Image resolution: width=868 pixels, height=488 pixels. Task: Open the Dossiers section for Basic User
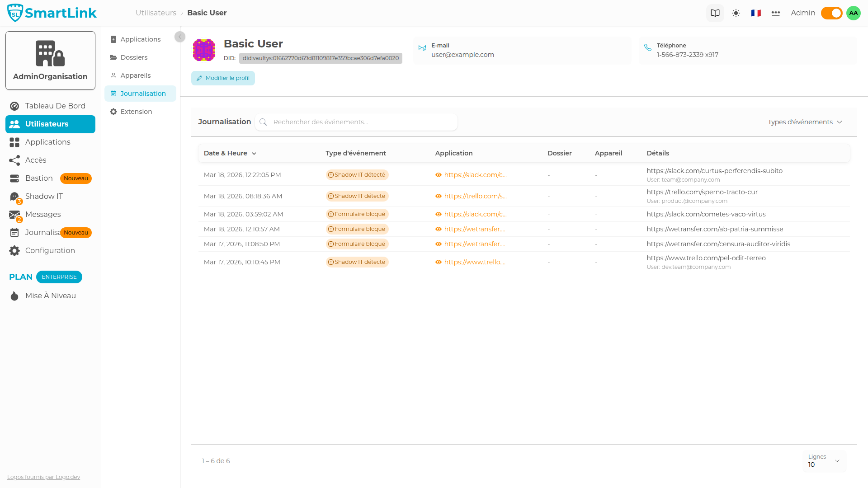(133, 57)
